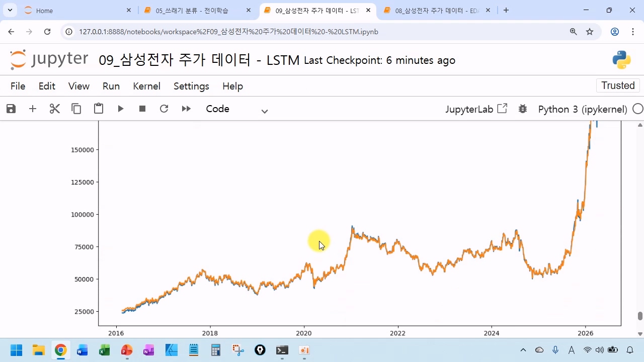
Task: Open the zoom magnifier icon in address bar
Action: click(x=573, y=32)
